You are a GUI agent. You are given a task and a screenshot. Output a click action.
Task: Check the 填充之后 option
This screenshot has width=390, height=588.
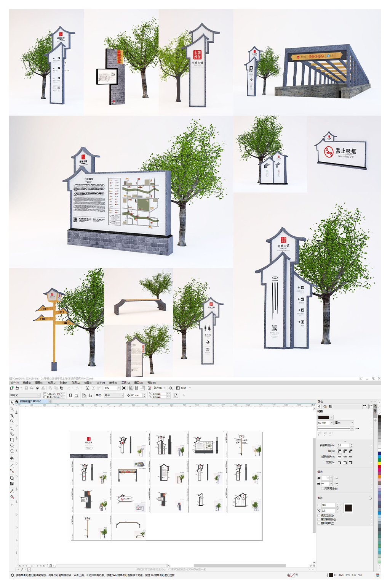(x=319, y=516)
